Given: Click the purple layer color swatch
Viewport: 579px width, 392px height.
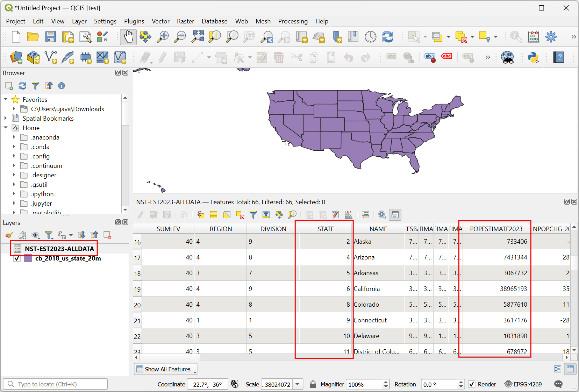Looking at the screenshot, I should tap(28, 259).
